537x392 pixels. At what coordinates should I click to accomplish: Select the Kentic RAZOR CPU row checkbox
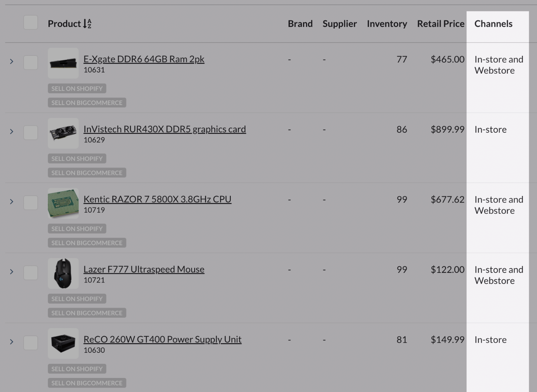(x=31, y=203)
